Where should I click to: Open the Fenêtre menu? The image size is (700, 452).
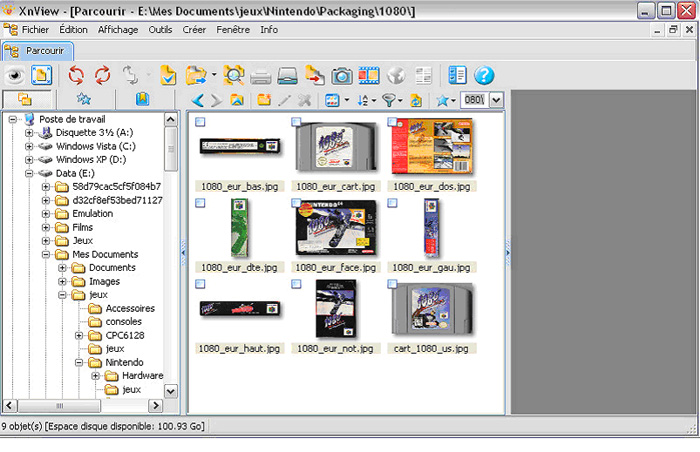point(233,29)
